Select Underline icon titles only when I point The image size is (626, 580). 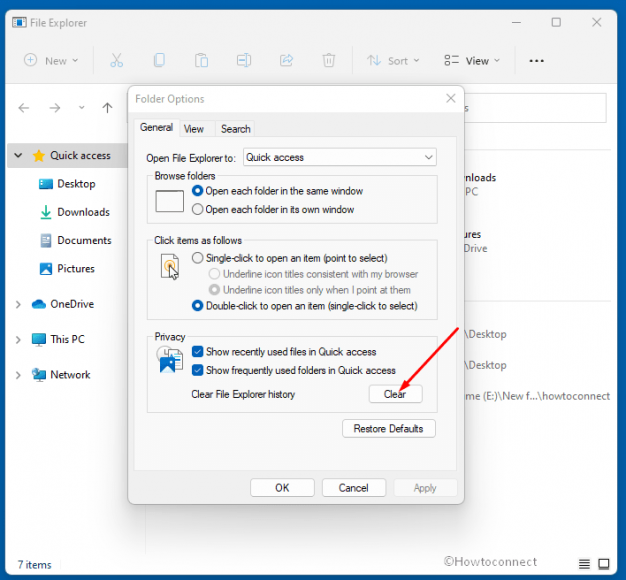[310, 290]
